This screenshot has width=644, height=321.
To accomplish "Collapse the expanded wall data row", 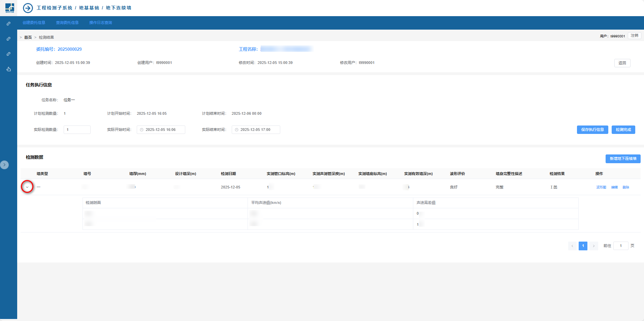I will pyautogui.click(x=27, y=187).
